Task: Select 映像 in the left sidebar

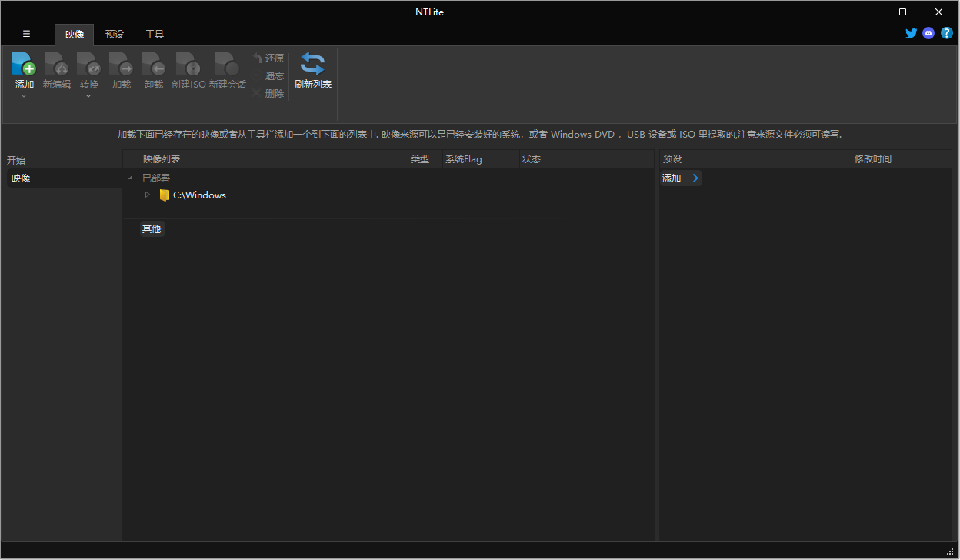Action: pyautogui.click(x=20, y=178)
